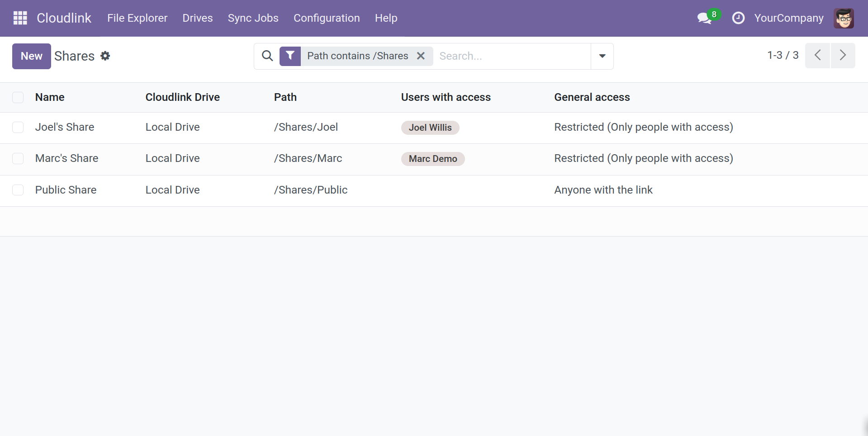Click the filter funnel icon

pyautogui.click(x=290, y=56)
